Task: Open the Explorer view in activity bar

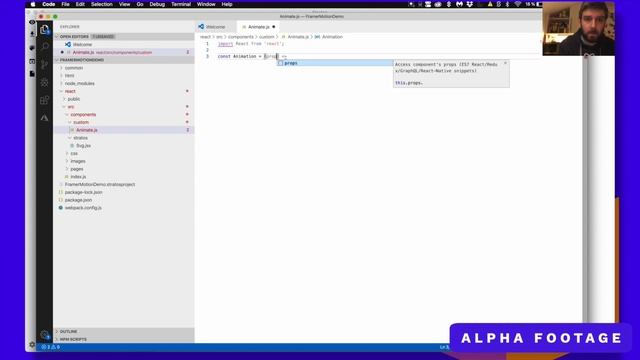Action: (44, 29)
